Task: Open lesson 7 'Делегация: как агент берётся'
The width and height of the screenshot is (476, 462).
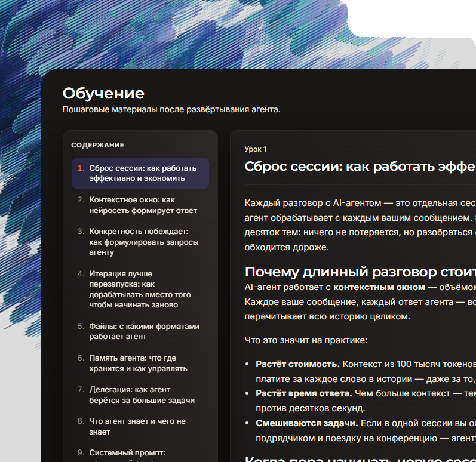Action: pyautogui.click(x=140, y=395)
